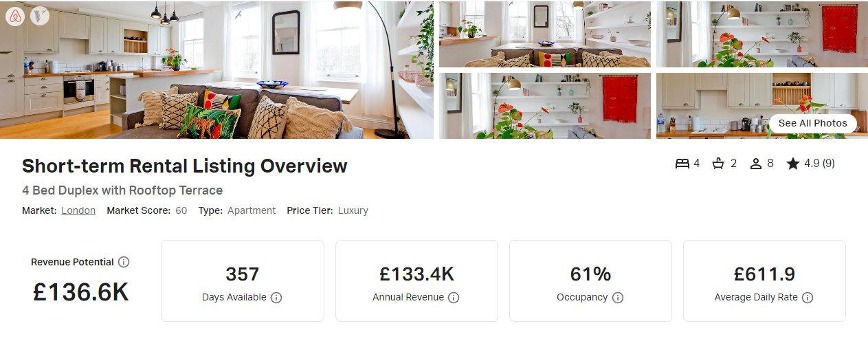Click the star rating icon
Viewport: 868px width, 341px height.
[793, 164]
